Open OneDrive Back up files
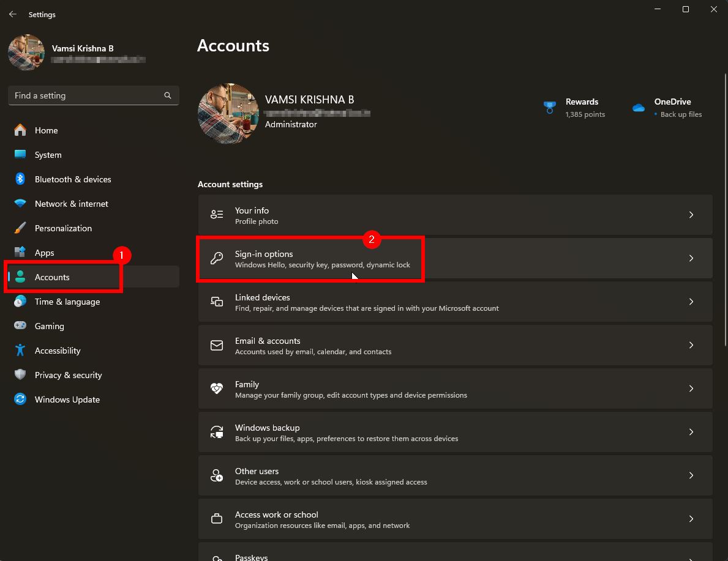The width and height of the screenshot is (728, 561). [667, 108]
